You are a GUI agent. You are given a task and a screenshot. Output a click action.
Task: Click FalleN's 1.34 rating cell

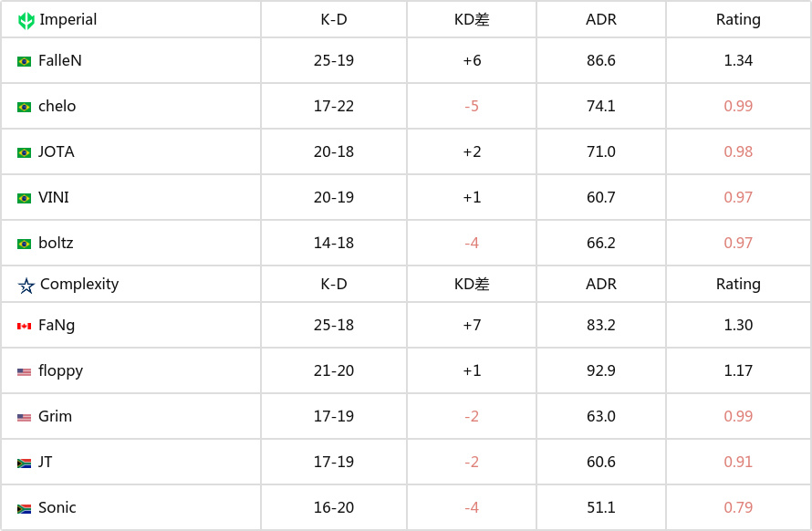click(738, 60)
